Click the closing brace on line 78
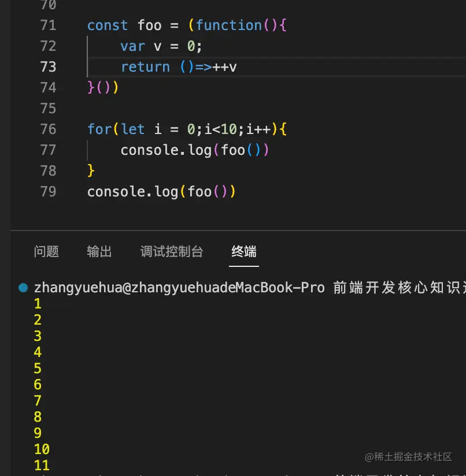 click(91, 170)
